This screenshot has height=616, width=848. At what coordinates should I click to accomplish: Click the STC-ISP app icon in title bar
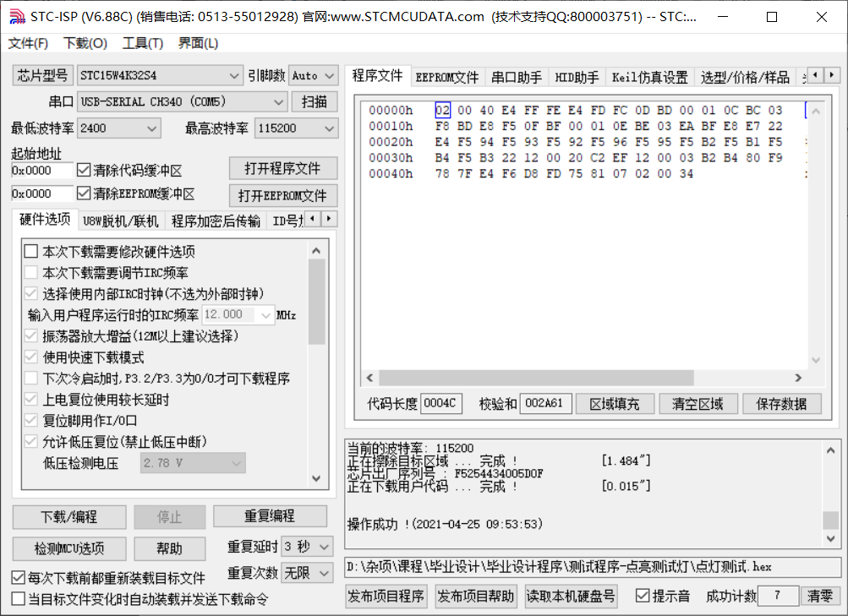click(17, 17)
